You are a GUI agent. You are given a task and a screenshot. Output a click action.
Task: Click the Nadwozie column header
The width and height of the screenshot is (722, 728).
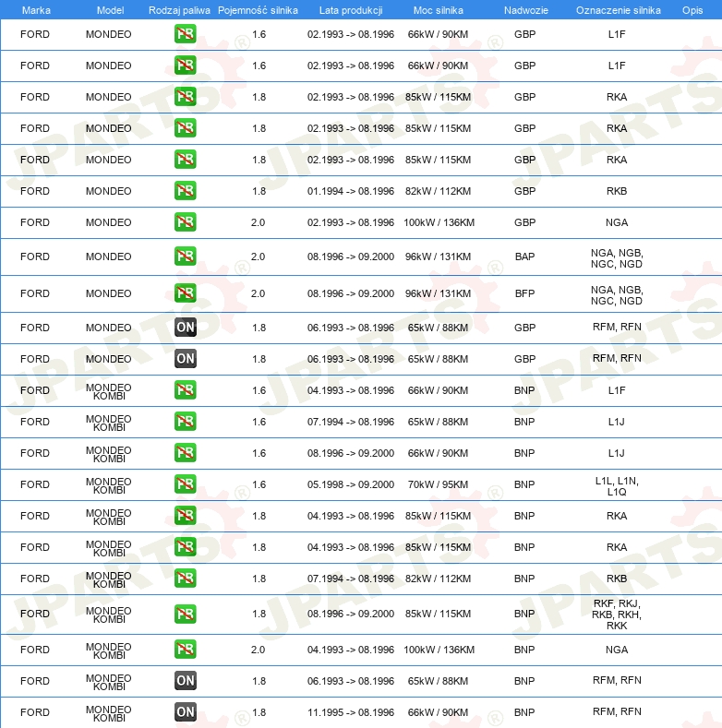click(526, 10)
